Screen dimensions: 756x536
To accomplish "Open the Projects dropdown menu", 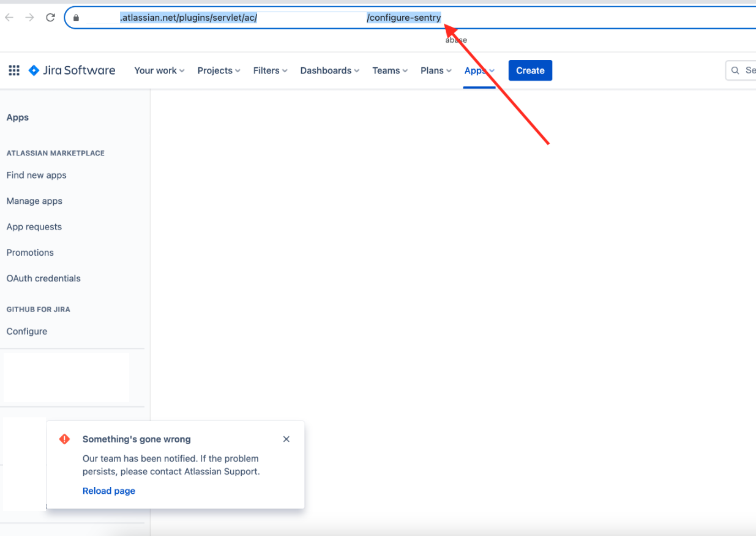I will tap(219, 70).
